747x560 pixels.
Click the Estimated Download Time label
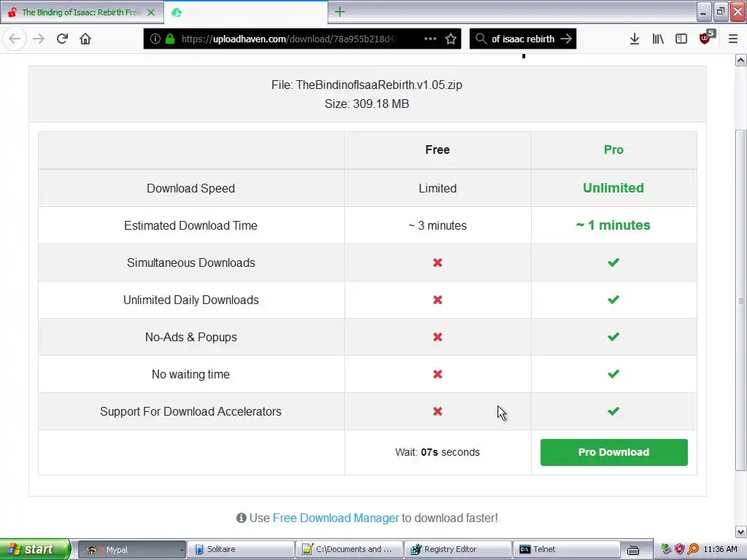[x=190, y=225]
